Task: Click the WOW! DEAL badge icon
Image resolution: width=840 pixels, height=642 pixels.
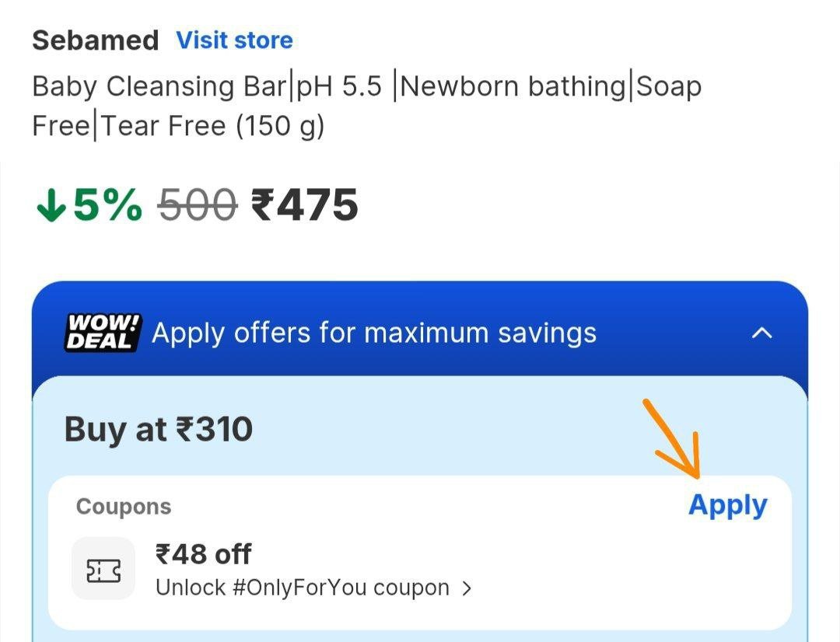Action: point(103,333)
